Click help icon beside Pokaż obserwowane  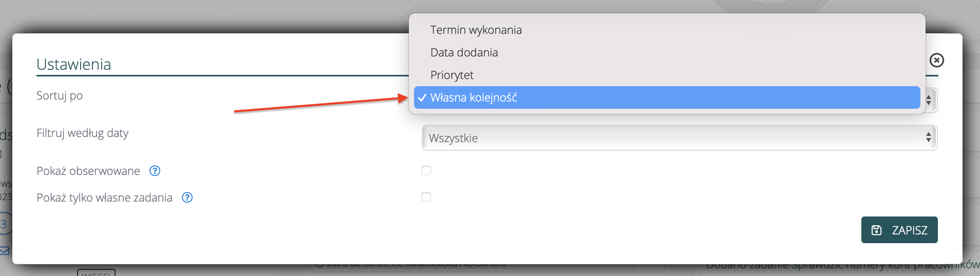[x=155, y=171]
